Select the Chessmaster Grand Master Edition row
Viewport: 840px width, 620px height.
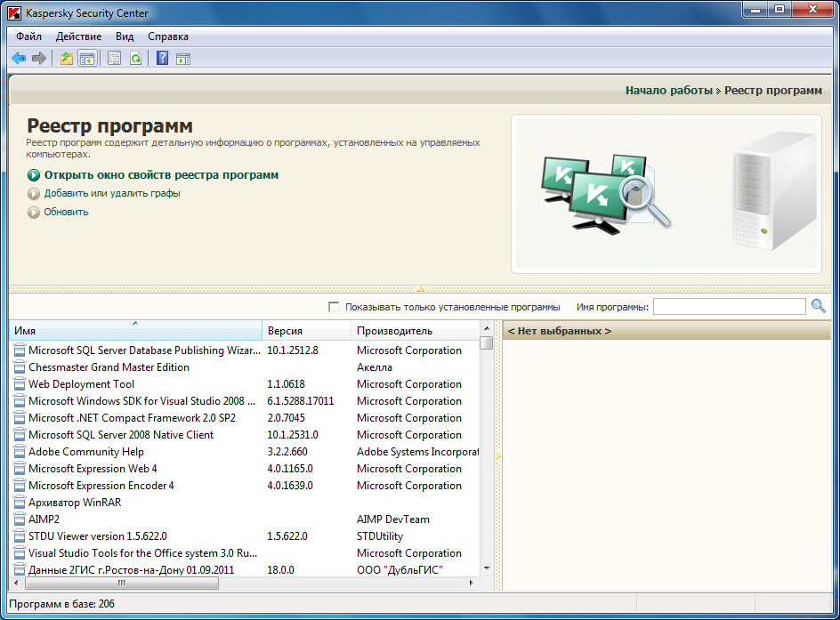point(109,367)
